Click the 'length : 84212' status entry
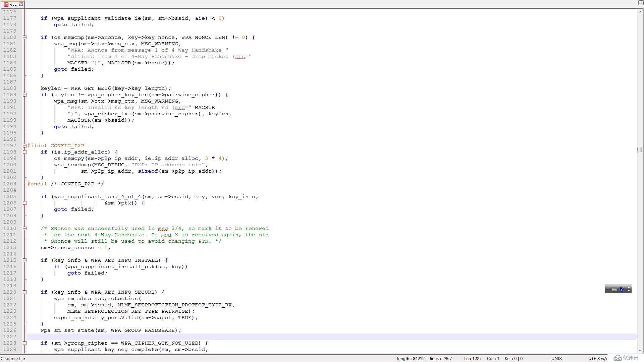 click(411, 358)
